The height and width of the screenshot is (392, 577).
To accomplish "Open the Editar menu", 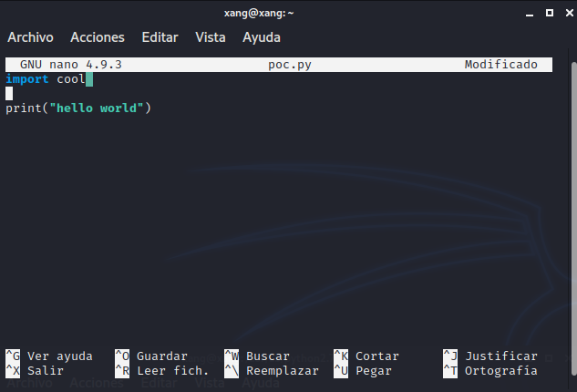I will coord(160,37).
